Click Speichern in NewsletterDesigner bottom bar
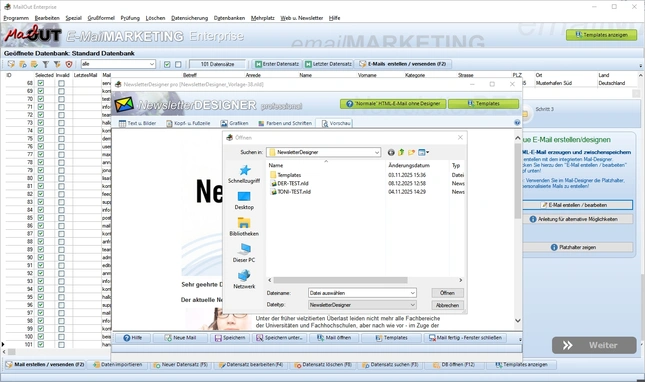The image size is (645, 382). 230,338
